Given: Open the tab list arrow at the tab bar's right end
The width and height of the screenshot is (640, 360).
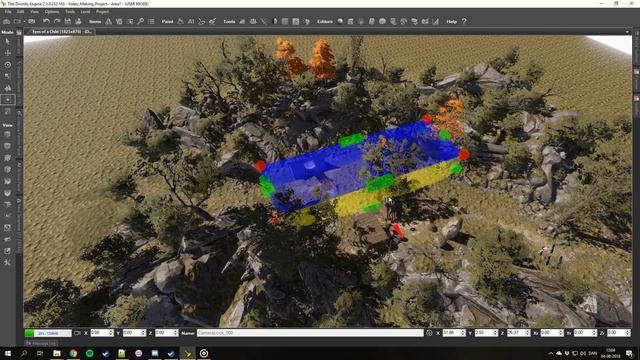Looking at the screenshot, I should pos(627,31).
